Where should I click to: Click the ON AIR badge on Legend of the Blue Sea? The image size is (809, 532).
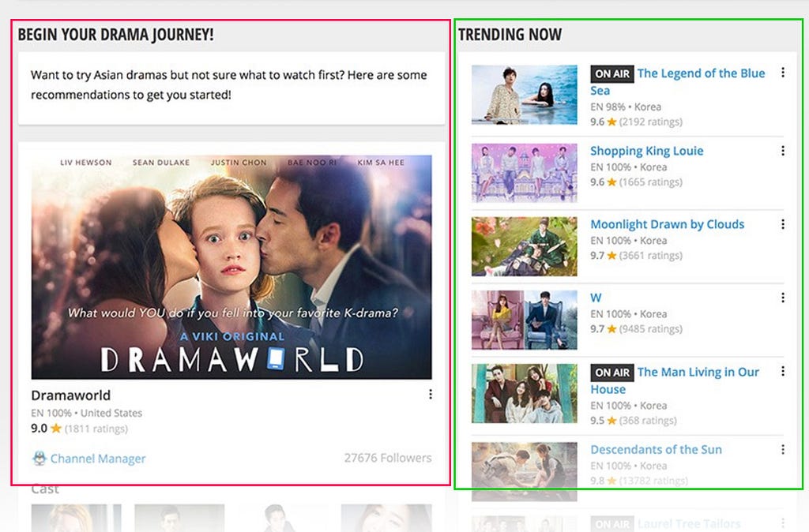[612, 73]
